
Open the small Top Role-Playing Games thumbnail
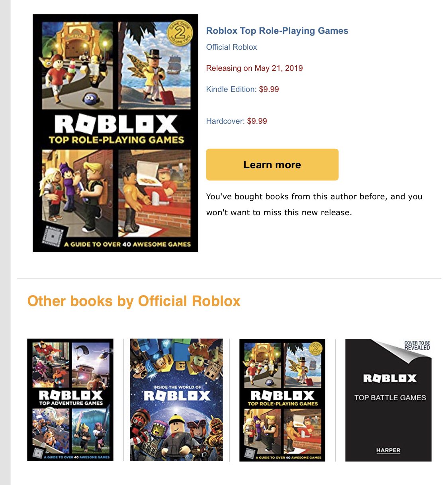pyautogui.click(x=282, y=400)
